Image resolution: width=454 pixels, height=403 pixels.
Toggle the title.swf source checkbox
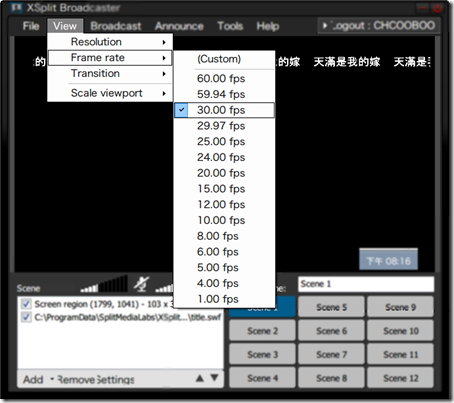(x=26, y=317)
